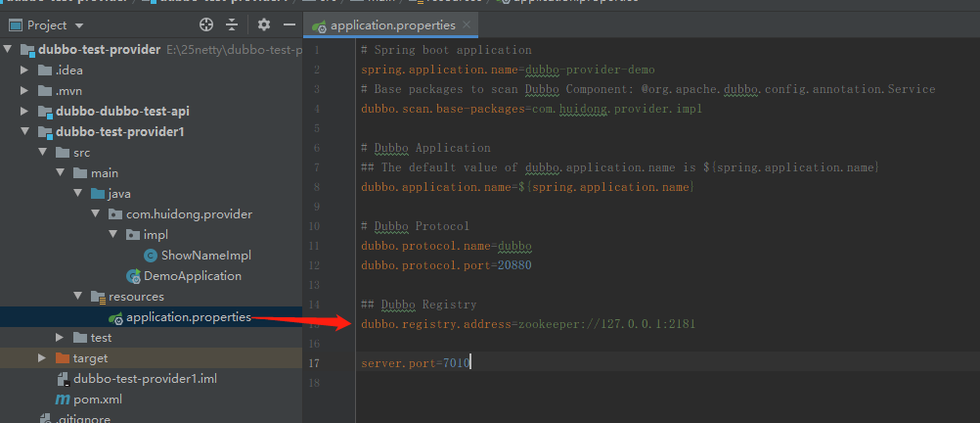Click the '# Spring boot application' comment
Viewport: 980px width, 423px height.
coord(446,50)
